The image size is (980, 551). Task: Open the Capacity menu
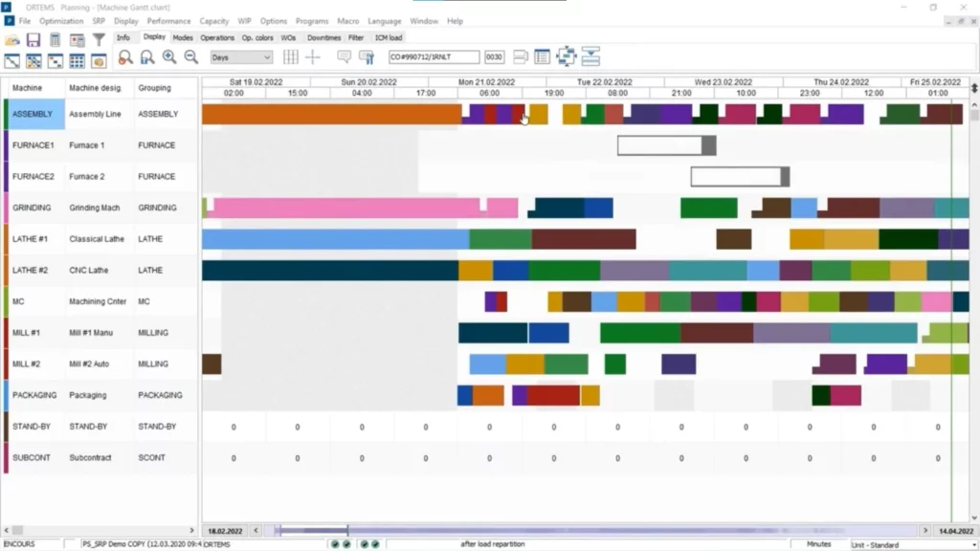coord(213,21)
